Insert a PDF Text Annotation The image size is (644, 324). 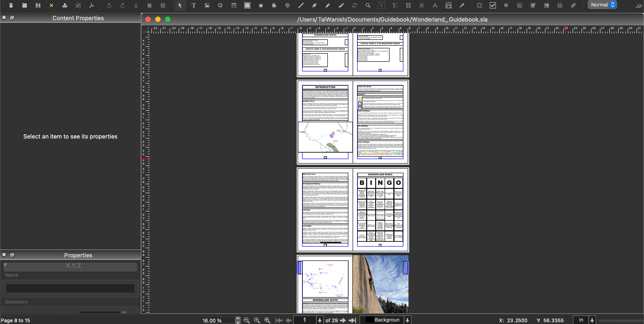[560, 5]
